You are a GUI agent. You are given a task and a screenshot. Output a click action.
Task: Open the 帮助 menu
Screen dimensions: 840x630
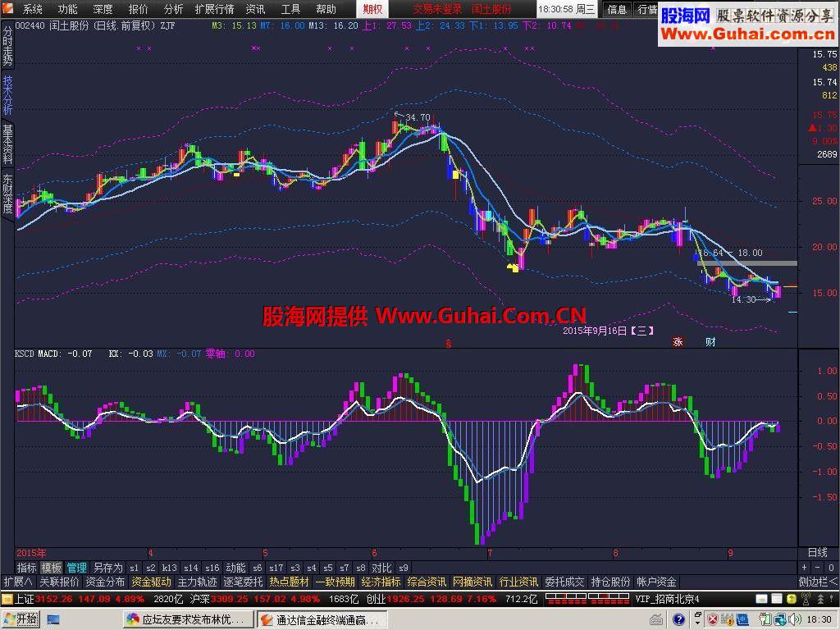coord(326,9)
